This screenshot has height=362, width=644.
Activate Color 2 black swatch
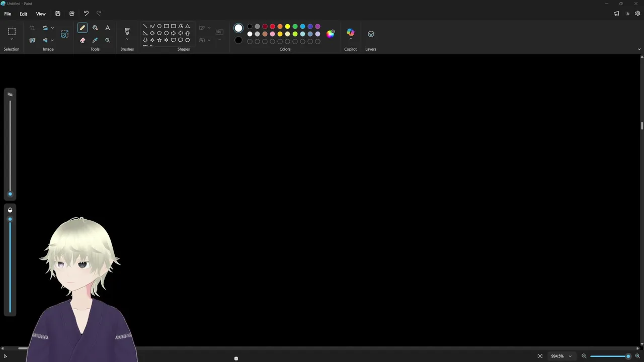coord(238,40)
